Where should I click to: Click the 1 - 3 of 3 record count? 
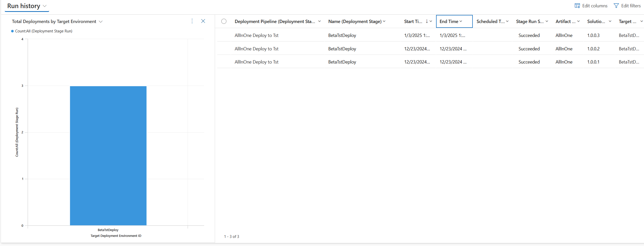tap(231, 237)
